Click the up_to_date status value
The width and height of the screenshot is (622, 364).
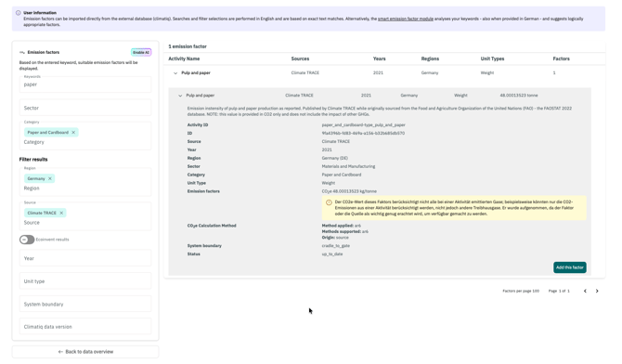click(x=332, y=254)
